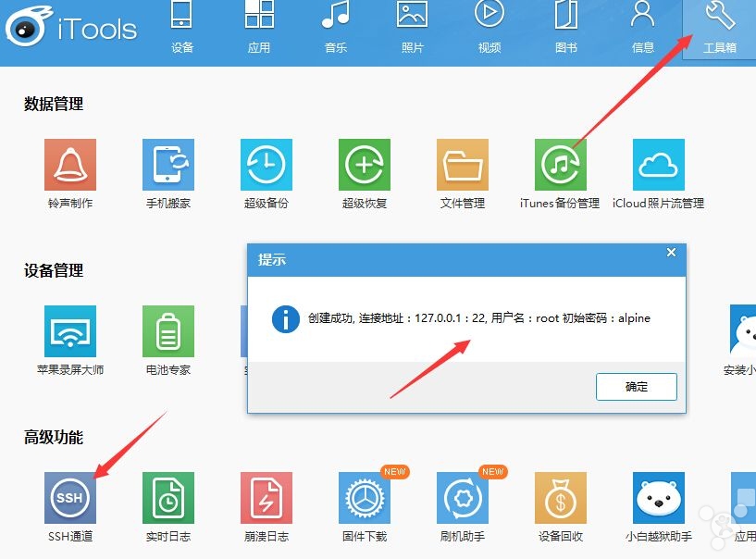The image size is (756, 559).
Task: Go to the 音乐 (Music) tab
Action: pos(336,28)
